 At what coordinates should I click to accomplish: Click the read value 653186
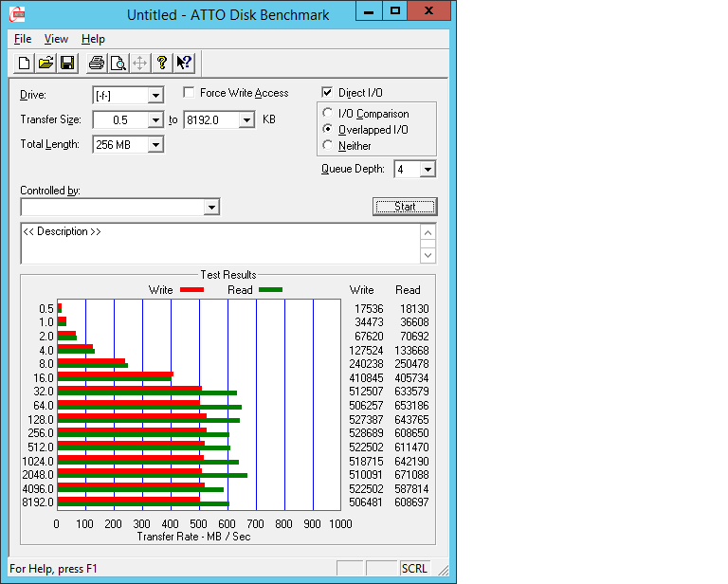click(x=411, y=405)
